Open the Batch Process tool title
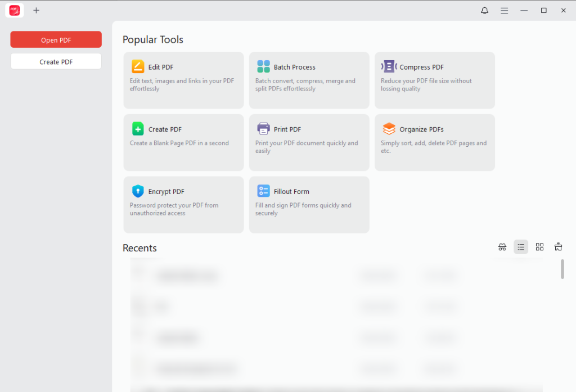This screenshot has width=576, height=392. click(295, 67)
